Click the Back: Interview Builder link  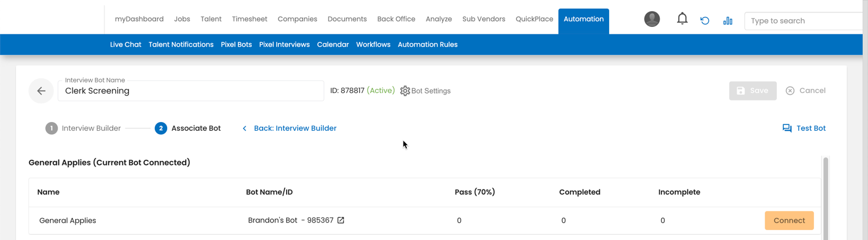click(295, 128)
